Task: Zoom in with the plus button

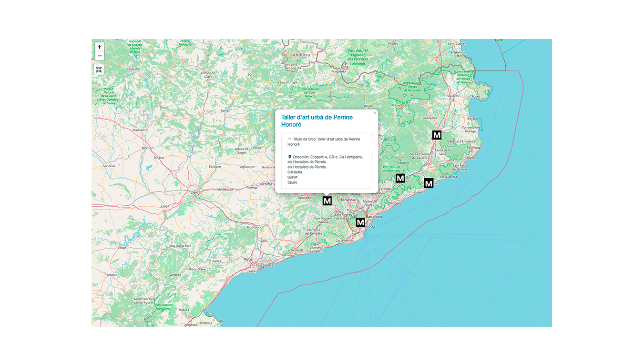Action: [x=99, y=47]
